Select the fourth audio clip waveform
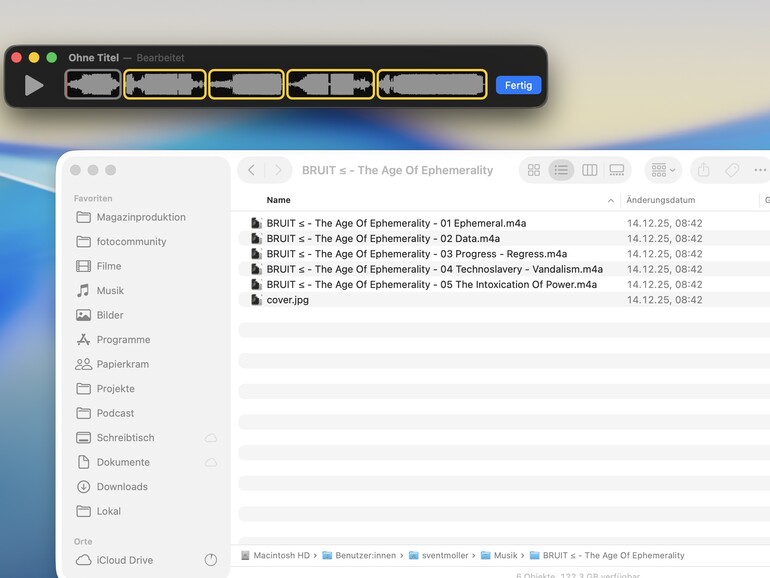770x578 pixels. tap(330, 84)
